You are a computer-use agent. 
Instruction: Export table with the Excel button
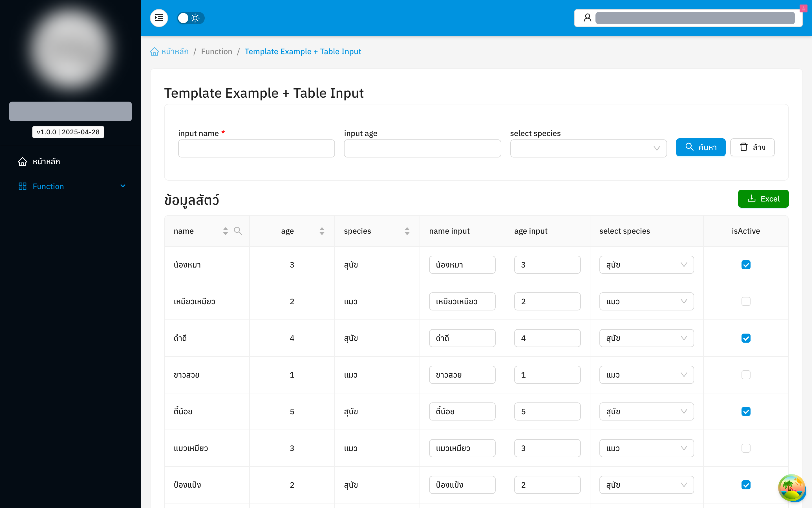763,199
